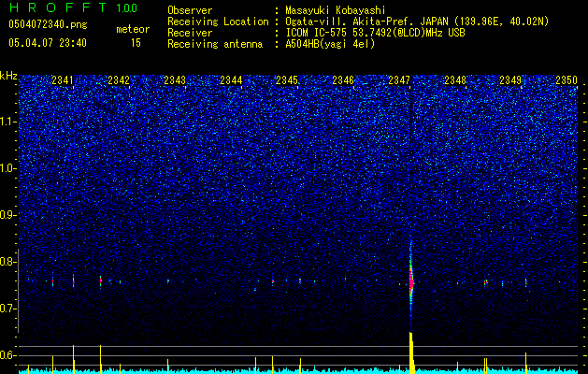Click the 1.1 kHz axis label
588x374 pixels.
(x=7, y=122)
